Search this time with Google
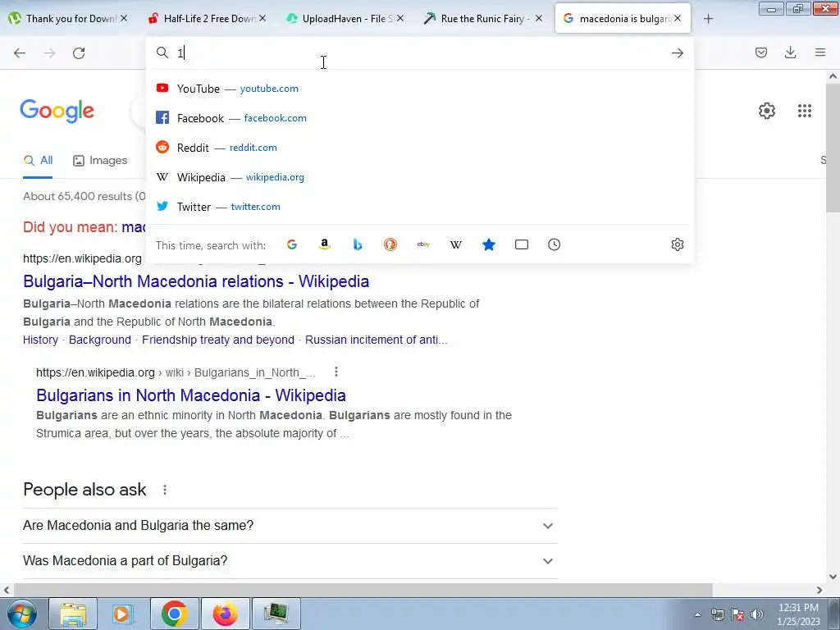Image resolution: width=840 pixels, height=630 pixels. point(291,244)
